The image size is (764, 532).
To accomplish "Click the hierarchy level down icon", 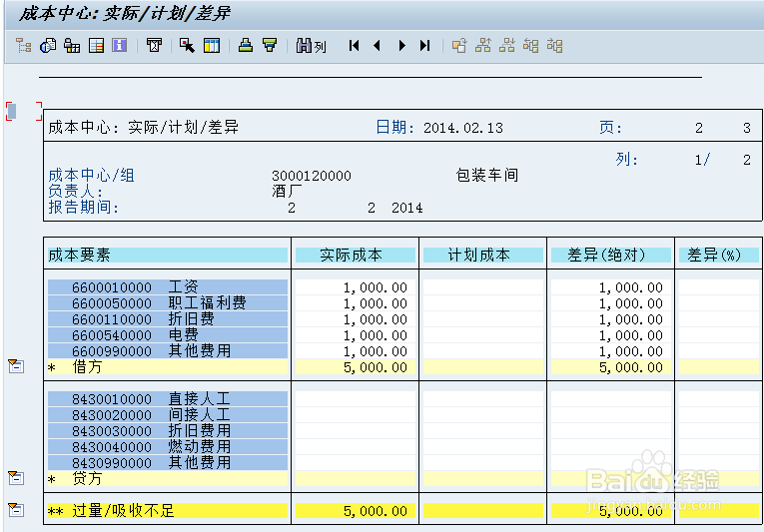I will (x=507, y=46).
